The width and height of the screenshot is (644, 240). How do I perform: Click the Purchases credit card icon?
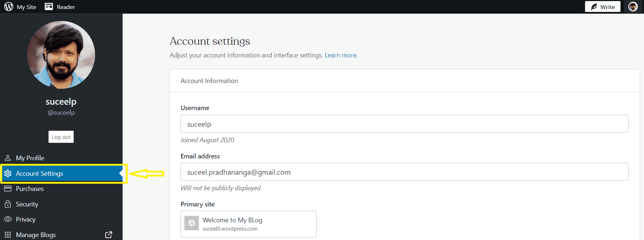tap(8, 189)
